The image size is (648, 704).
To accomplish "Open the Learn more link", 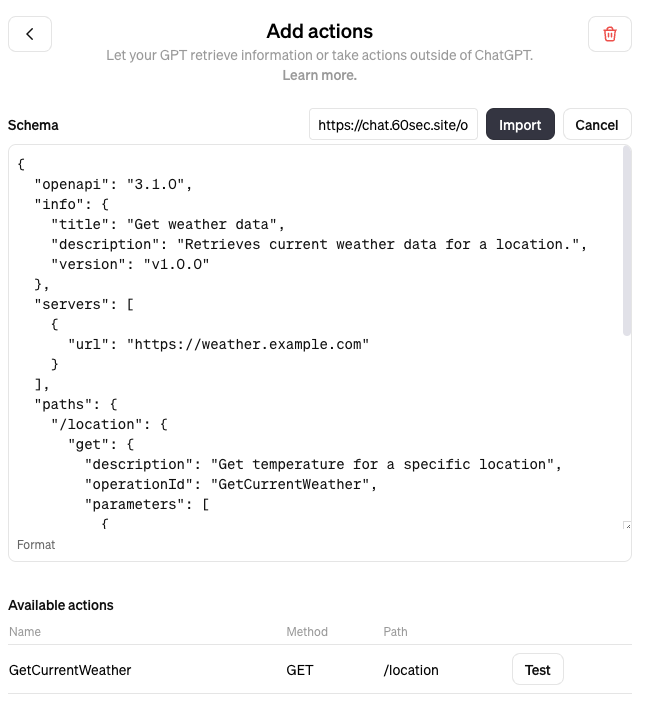I will (319, 75).
